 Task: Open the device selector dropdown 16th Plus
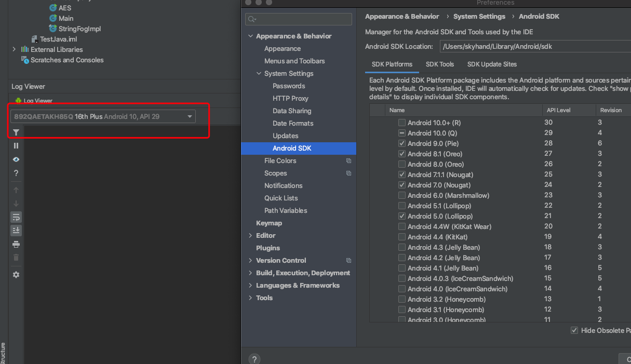coord(103,116)
